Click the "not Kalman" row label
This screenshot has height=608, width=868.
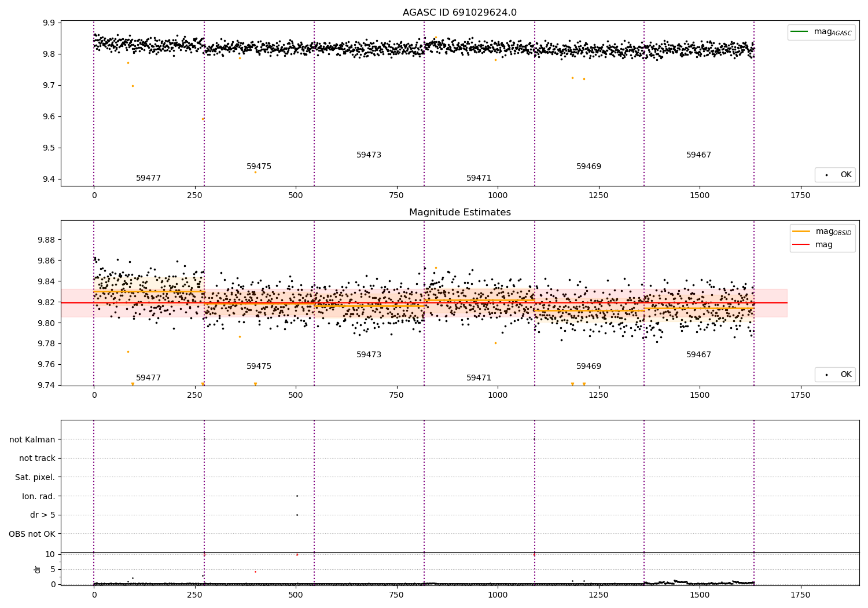pos(32,439)
